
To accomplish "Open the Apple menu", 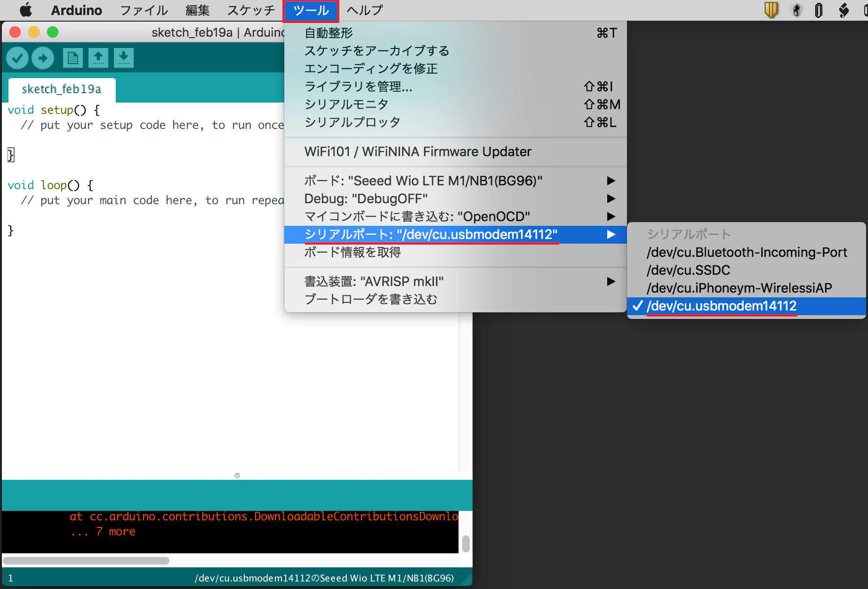I will (26, 10).
